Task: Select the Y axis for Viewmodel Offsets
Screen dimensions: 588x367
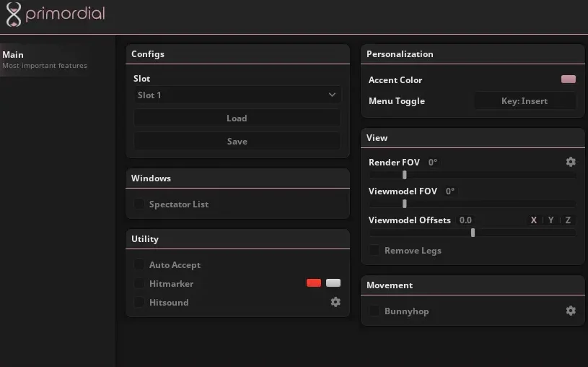Action: click(x=551, y=220)
